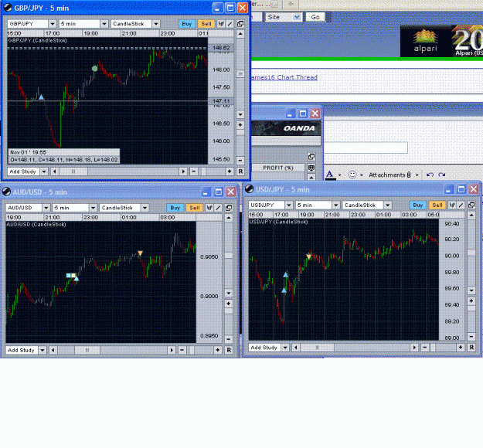483x448 pixels.
Task: Click horizontal zoom-in plus in AUD/USD bottom bar
Action: [217, 350]
